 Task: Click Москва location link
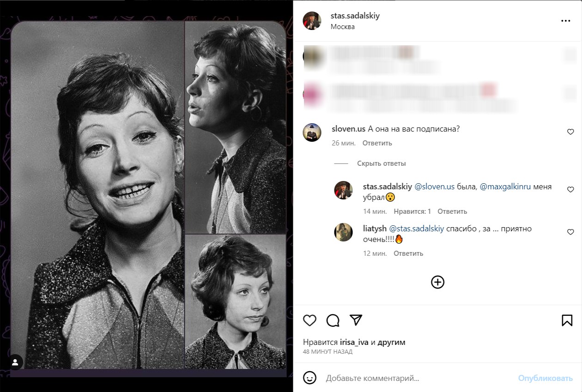[x=343, y=27]
